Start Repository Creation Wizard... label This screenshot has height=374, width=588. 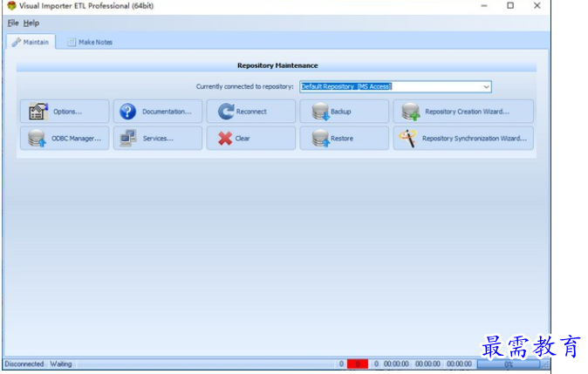point(468,112)
